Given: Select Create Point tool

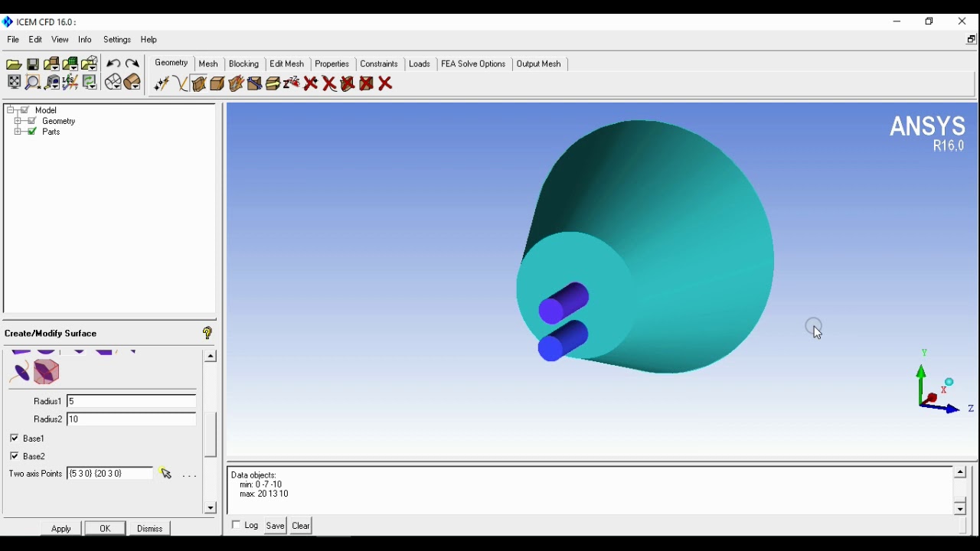Looking at the screenshot, I should pos(162,83).
